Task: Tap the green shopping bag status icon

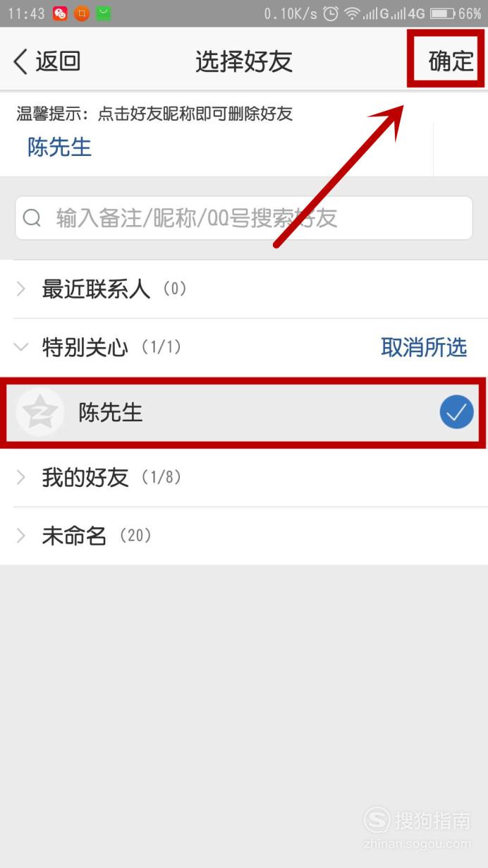Action: (x=104, y=13)
